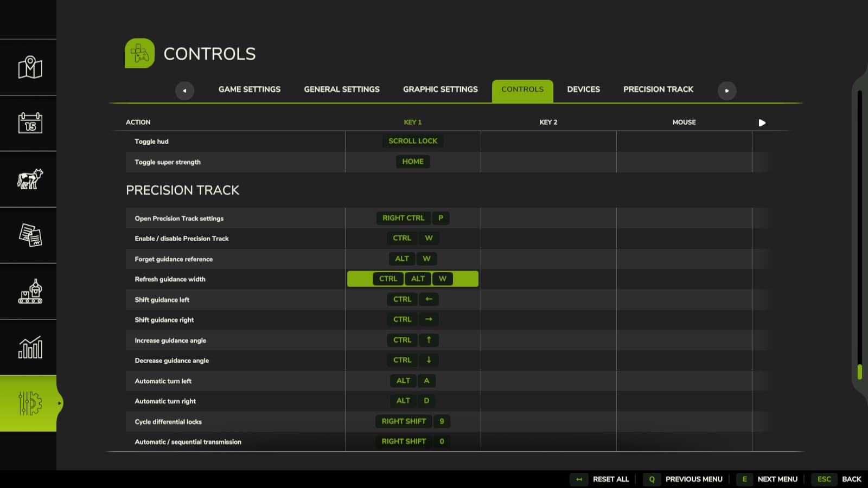Screen dimensions: 868x488
Task: Open the Precision Track tab
Action: pos(658,89)
